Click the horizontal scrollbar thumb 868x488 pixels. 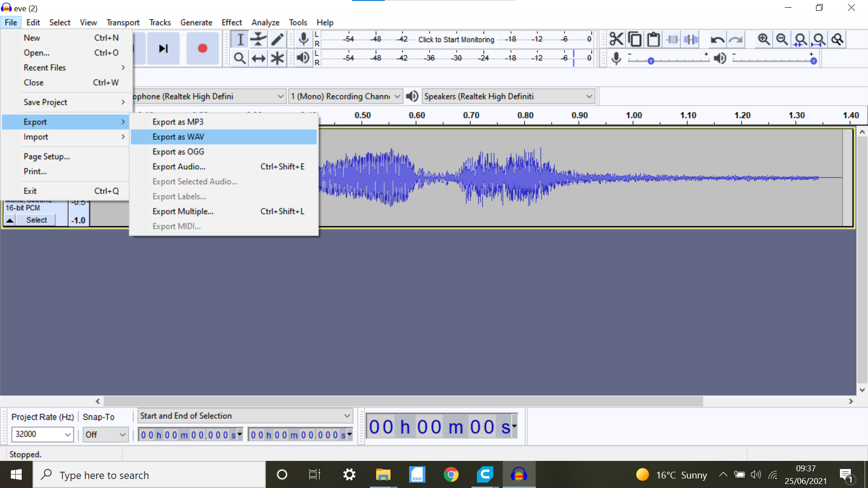[x=403, y=401]
